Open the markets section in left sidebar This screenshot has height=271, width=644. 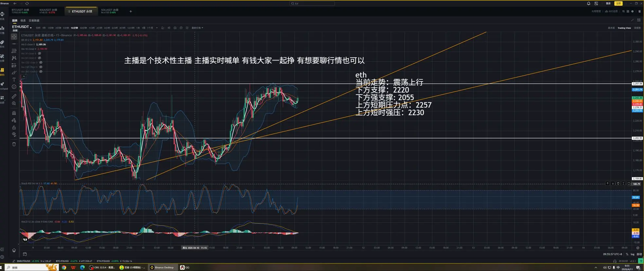click(x=2, y=29)
